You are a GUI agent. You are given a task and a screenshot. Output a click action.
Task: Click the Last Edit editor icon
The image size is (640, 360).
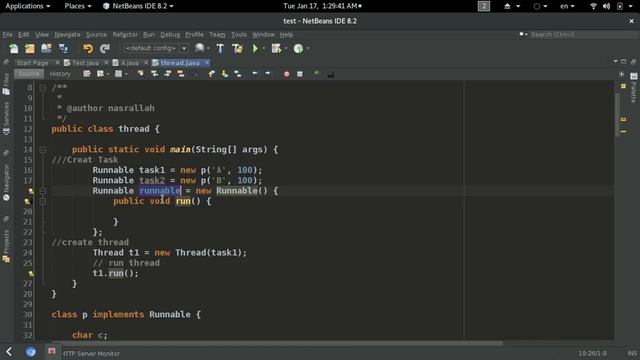tap(87, 74)
